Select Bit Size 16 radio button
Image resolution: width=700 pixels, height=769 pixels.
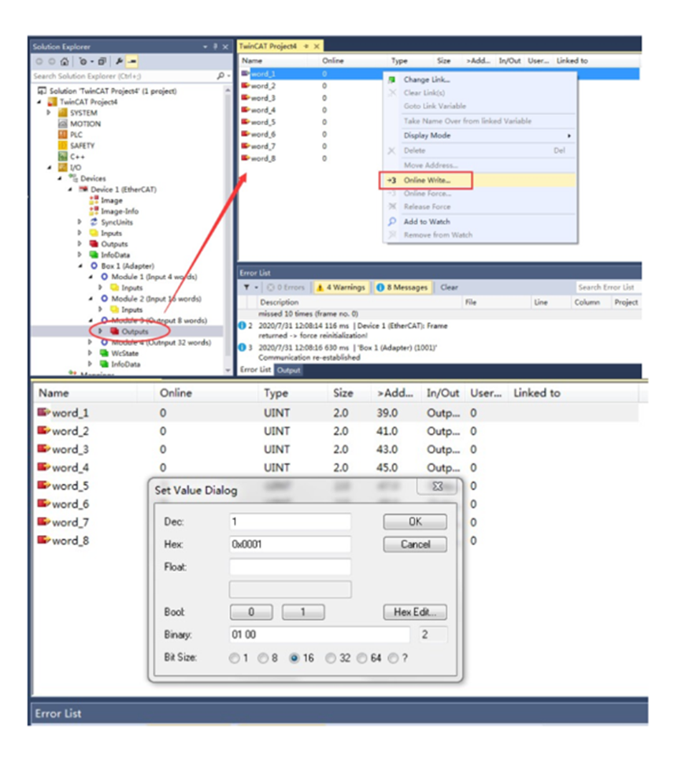[294, 658]
